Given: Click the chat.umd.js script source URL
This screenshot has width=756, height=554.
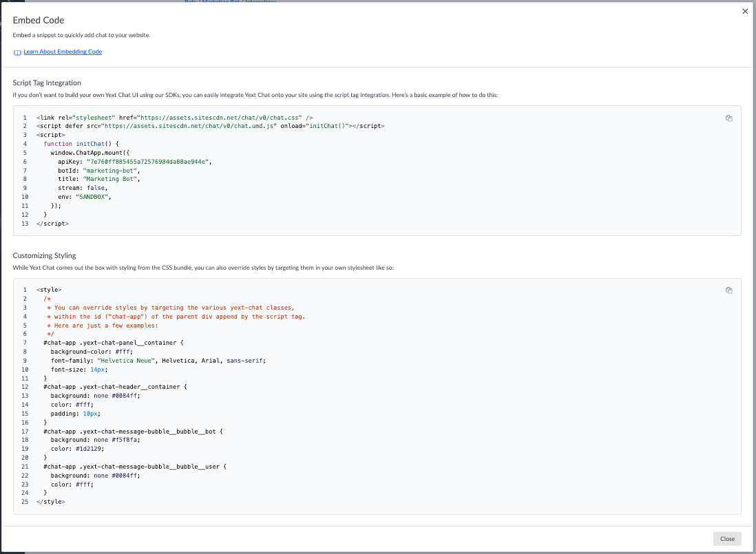Looking at the screenshot, I should (189, 126).
